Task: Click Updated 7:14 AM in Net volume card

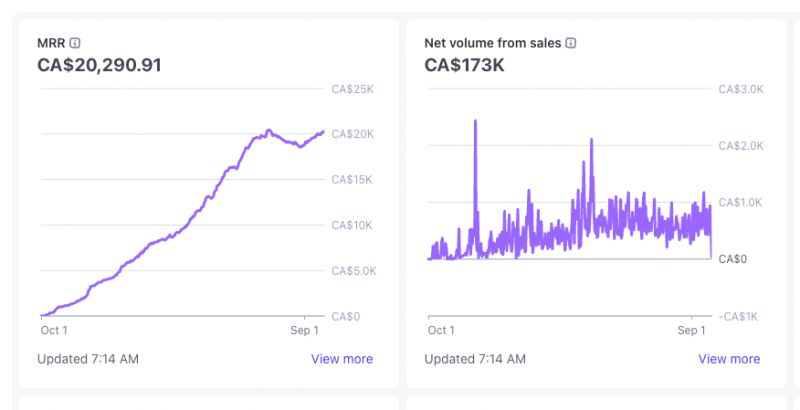Action: point(474,359)
